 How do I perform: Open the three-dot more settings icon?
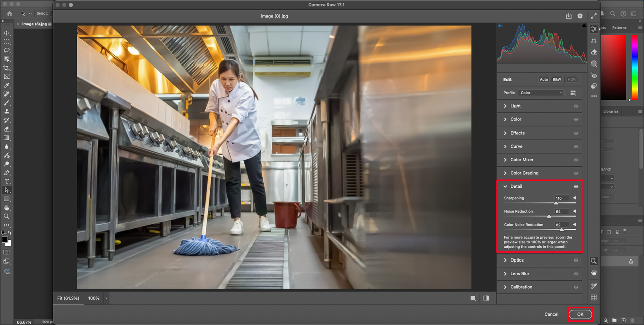[594, 96]
